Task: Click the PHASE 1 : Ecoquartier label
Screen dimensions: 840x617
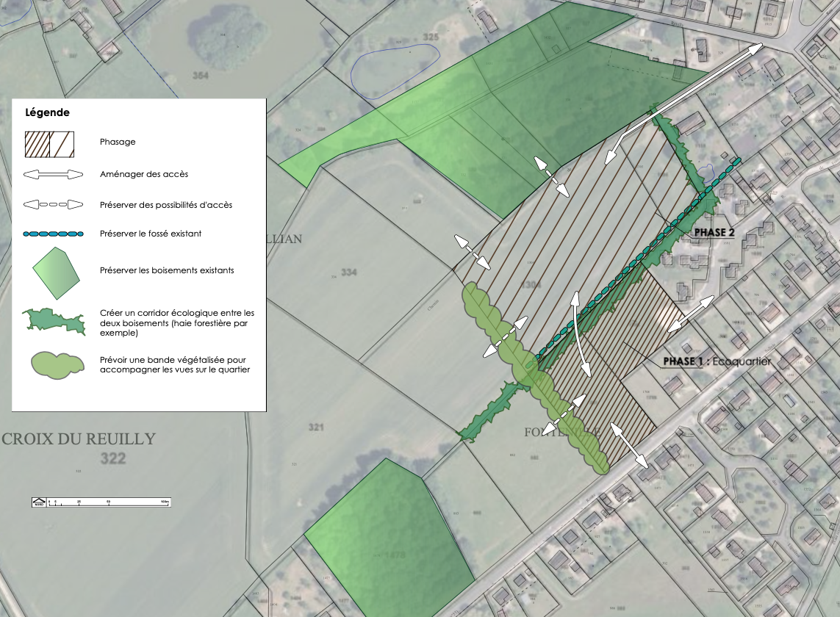Action: point(717,361)
